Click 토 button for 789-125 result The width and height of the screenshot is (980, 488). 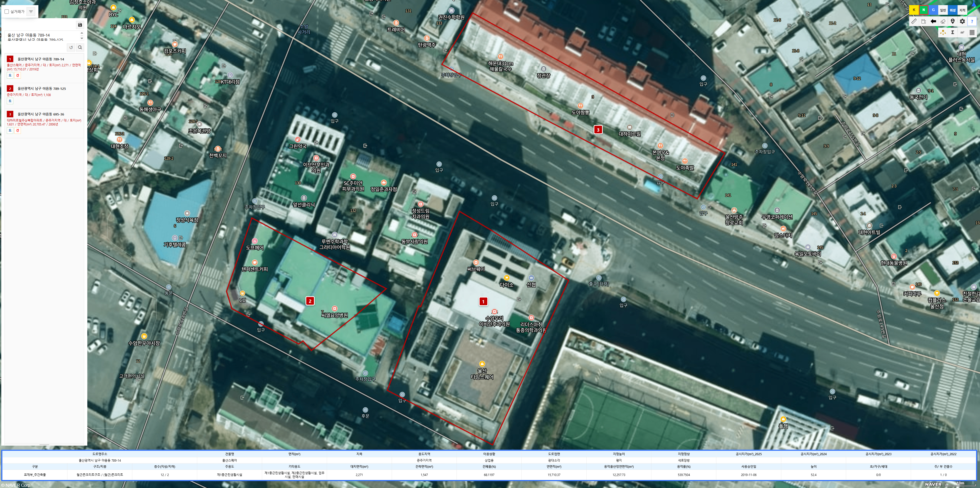(x=10, y=101)
